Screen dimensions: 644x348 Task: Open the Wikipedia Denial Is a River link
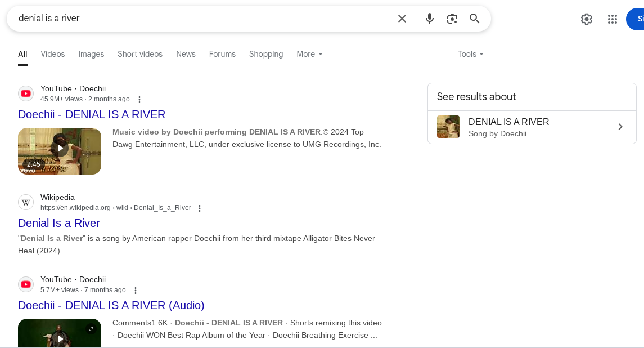tap(59, 223)
